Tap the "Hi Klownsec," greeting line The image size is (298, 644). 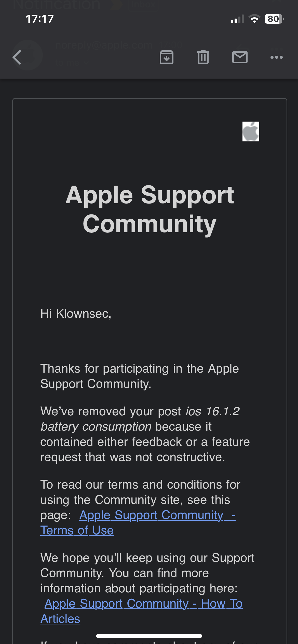(76, 314)
